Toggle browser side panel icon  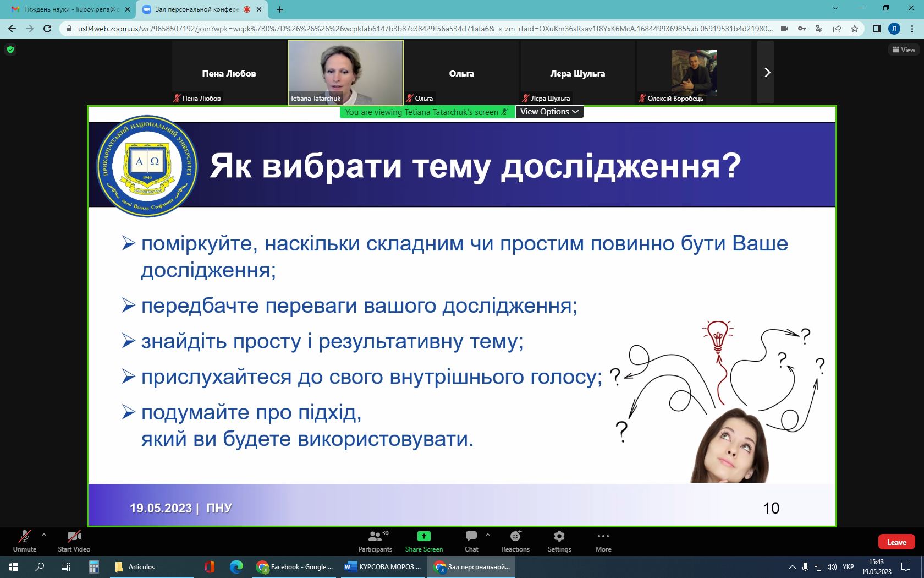coord(877,29)
